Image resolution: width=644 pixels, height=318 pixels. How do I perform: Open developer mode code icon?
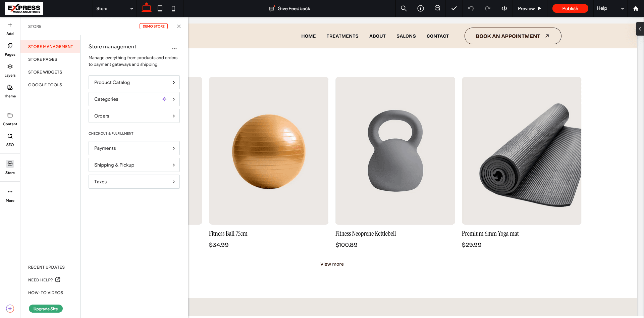(x=504, y=8)
